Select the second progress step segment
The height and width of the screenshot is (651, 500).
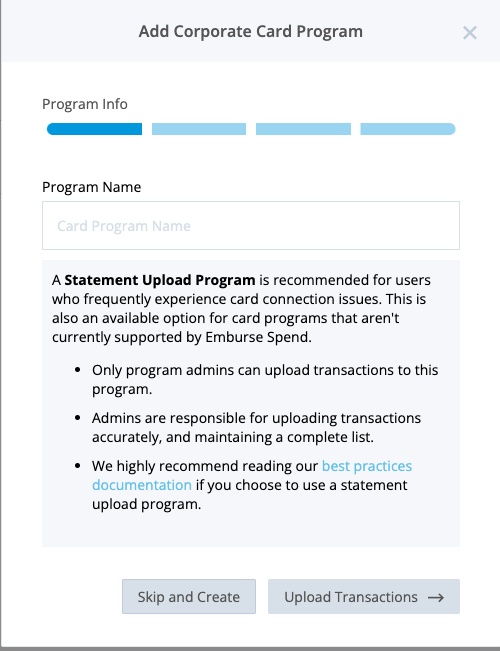(199, 129)
